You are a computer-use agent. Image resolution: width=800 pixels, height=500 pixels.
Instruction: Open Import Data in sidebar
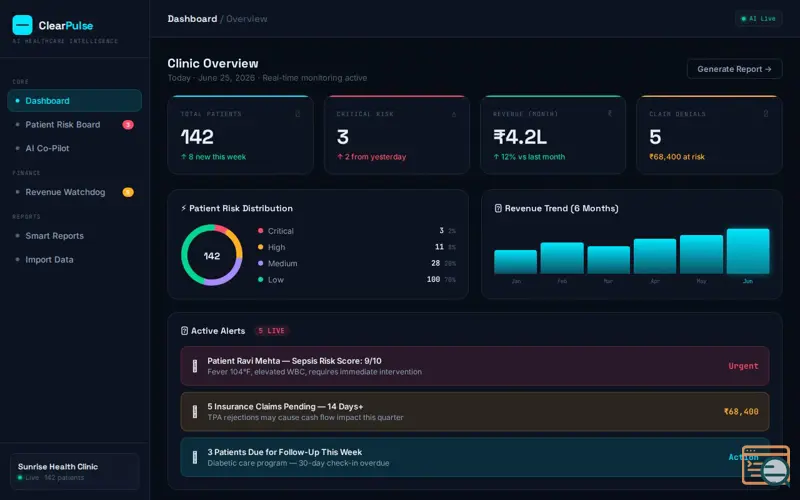[74, 259]
